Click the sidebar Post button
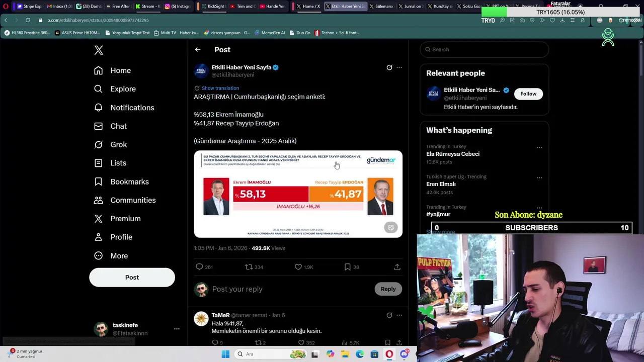 coord(132,278)
